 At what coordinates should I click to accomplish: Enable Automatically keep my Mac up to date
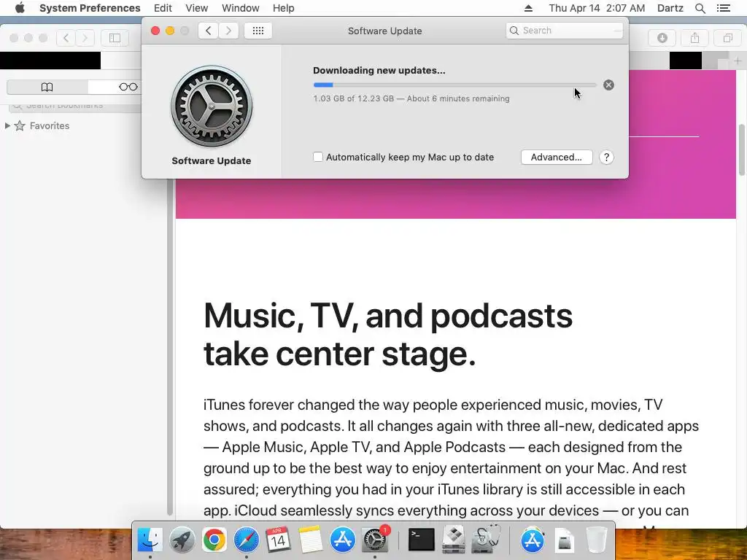(x=318, y=157)
